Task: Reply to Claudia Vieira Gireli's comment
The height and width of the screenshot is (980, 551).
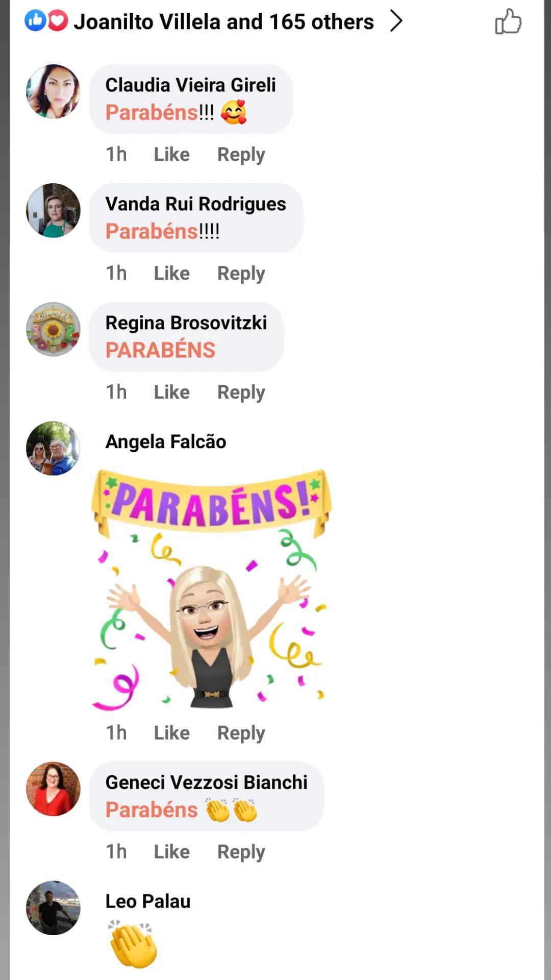Action: (x=241, y=155)
